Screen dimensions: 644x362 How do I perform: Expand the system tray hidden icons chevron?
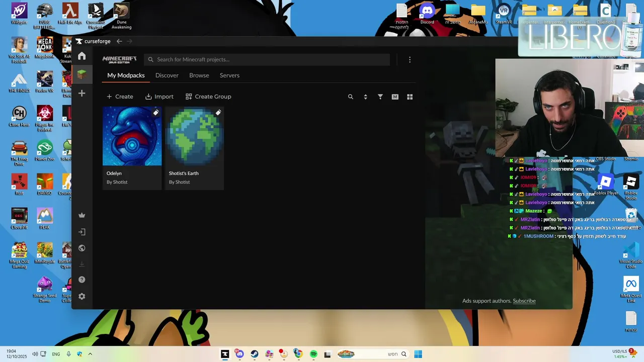(x=90, y=354)
